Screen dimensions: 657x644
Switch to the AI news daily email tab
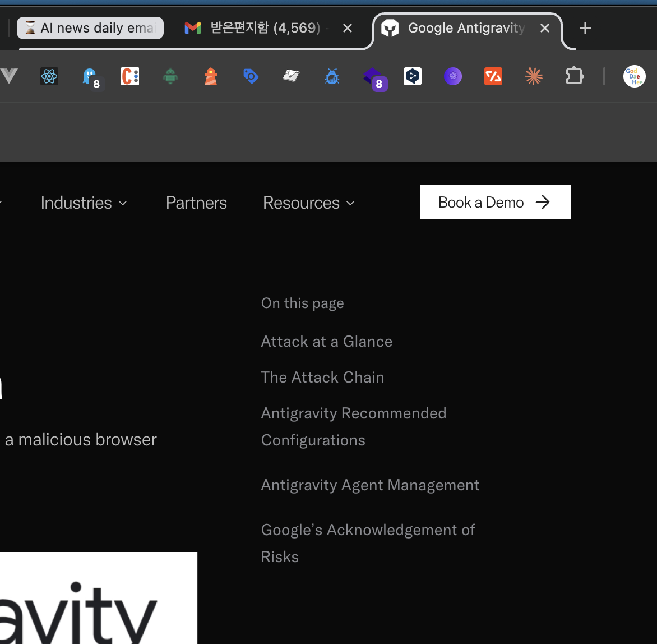(90, 28)
